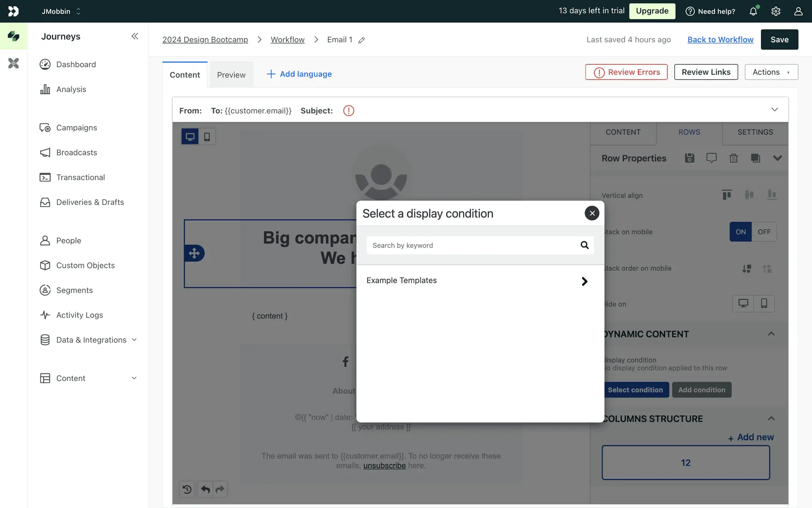The image size is (812, 508).
Task: Click Back to Workflow link
Action: coord(720,40)
